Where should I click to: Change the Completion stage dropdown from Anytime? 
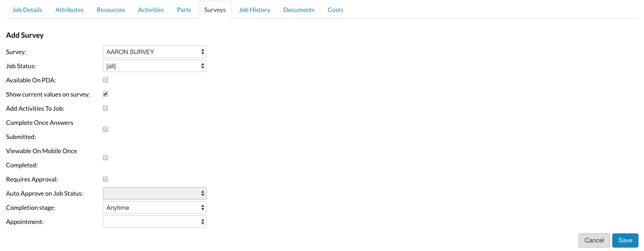coord(155,208)
